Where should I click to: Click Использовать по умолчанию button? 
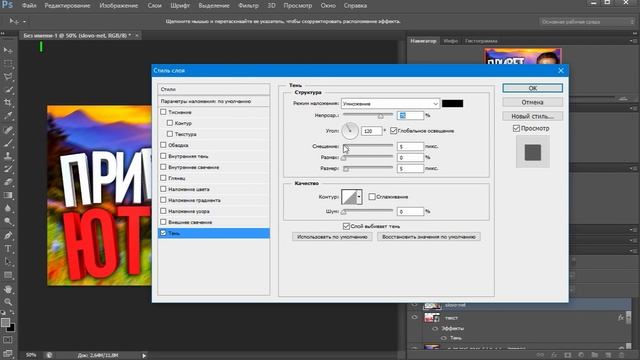[332, 237]
